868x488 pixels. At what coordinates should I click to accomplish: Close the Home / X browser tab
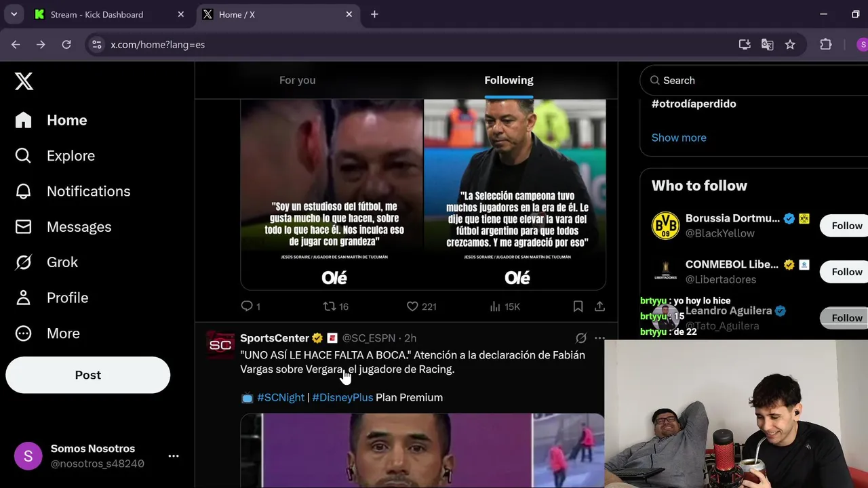pyautogui.click(x=349, y=14)
